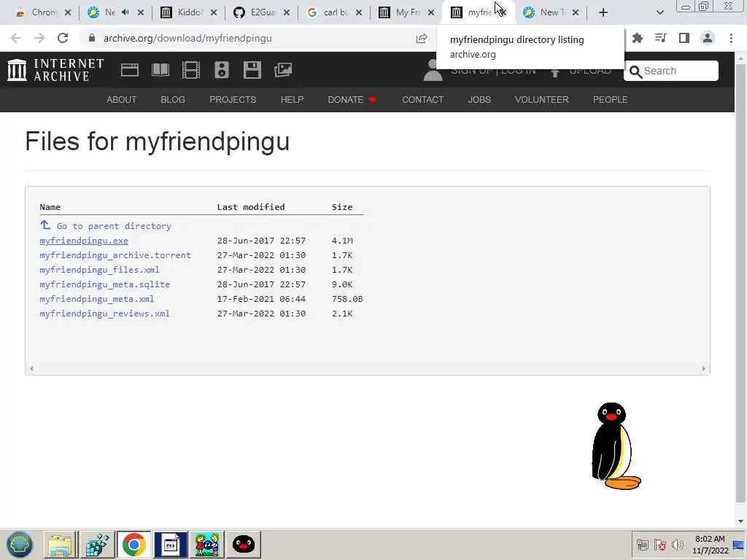Click the kids cartoon app in taskbar
Screen dimensions: 747x560
206,545
